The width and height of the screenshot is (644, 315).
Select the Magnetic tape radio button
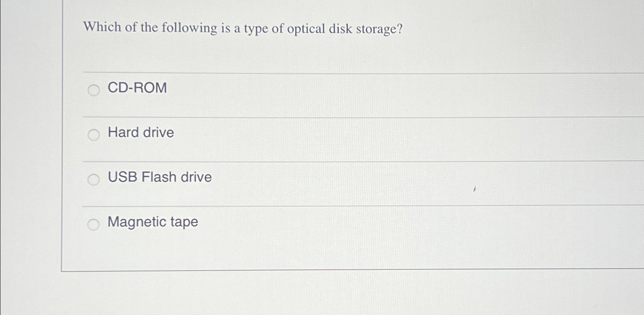click(94, 225)
